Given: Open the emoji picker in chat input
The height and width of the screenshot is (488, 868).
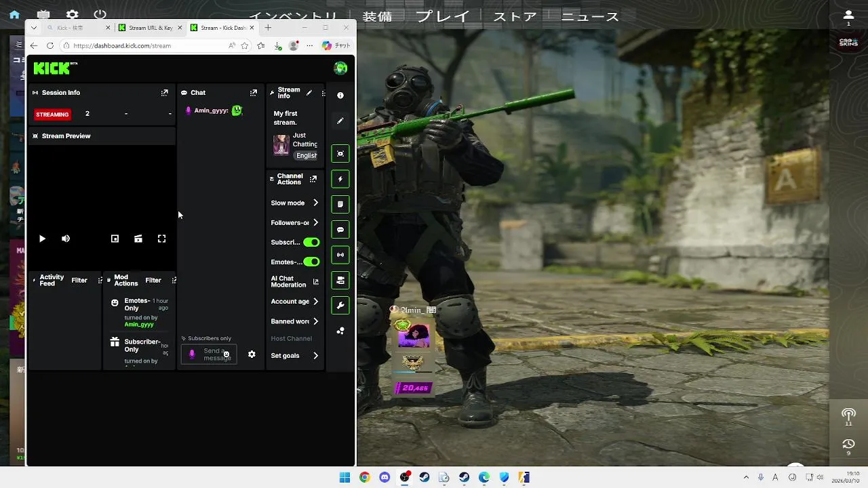Looking at the screenshot, I should coord(226,354).
